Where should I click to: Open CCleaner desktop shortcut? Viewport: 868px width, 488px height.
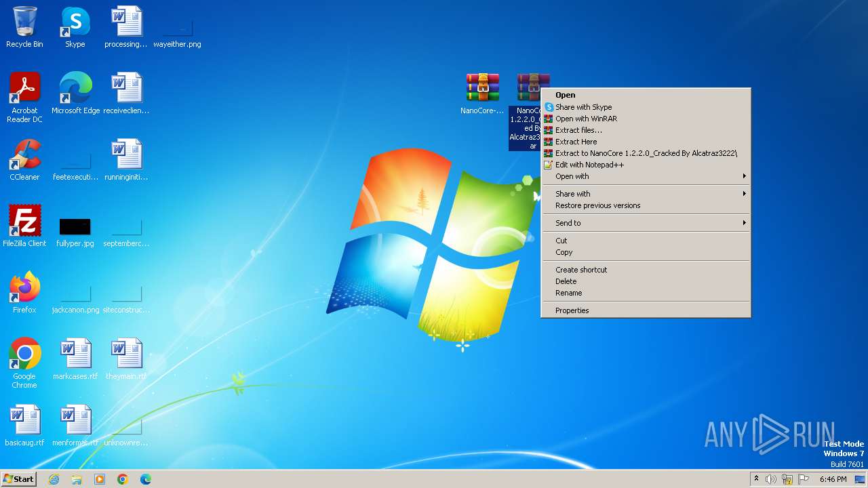coord(24,160)
